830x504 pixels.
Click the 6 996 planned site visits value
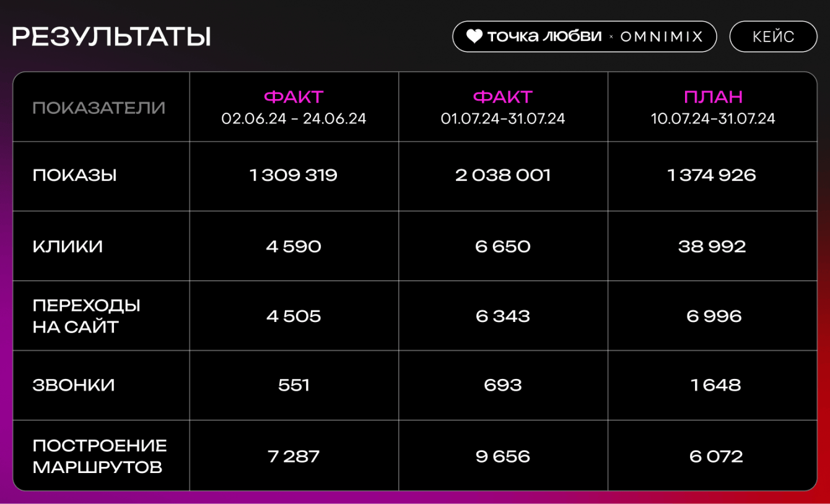pos(714,316)
